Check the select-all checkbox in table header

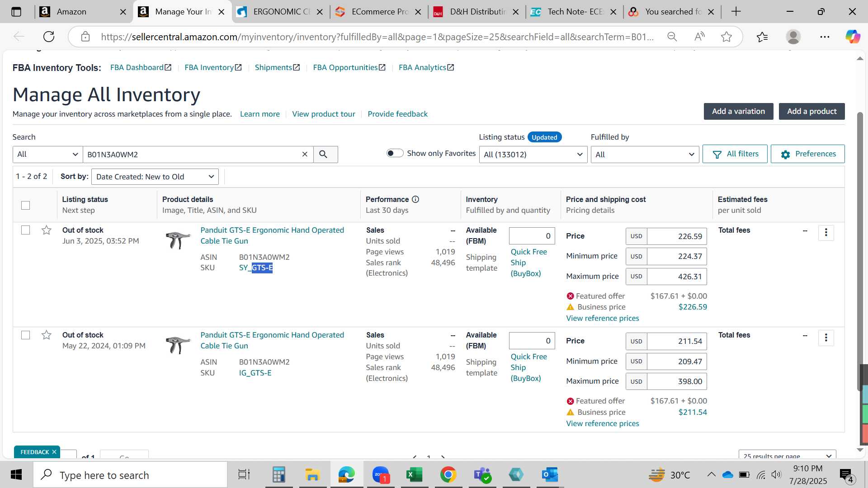(x=26, y=205)
